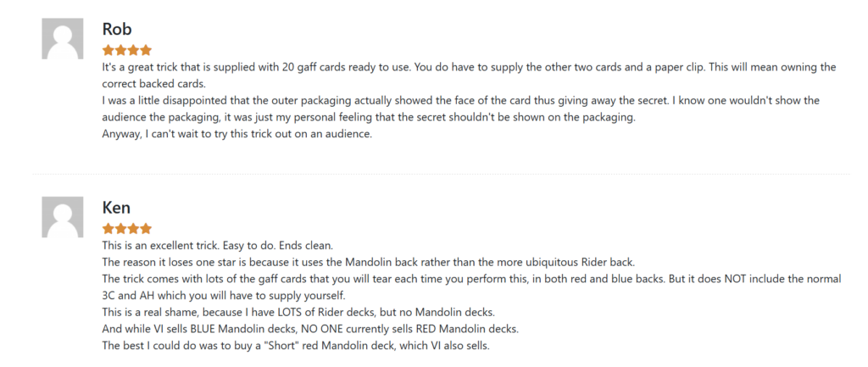Click the third star in Ken's rating

[x=133, y=229]
